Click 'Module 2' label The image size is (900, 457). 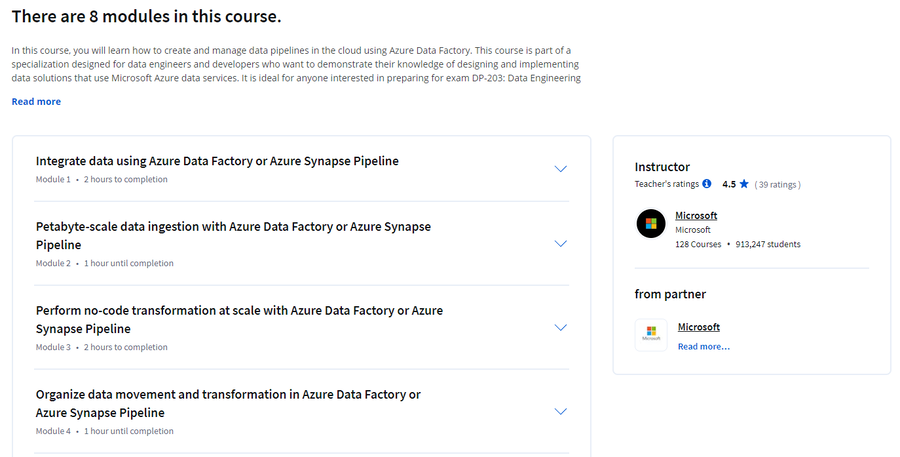point(53,263)
